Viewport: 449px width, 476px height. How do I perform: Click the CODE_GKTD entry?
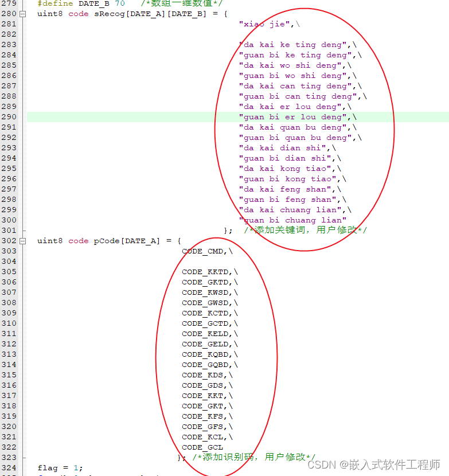pos(205,282)
